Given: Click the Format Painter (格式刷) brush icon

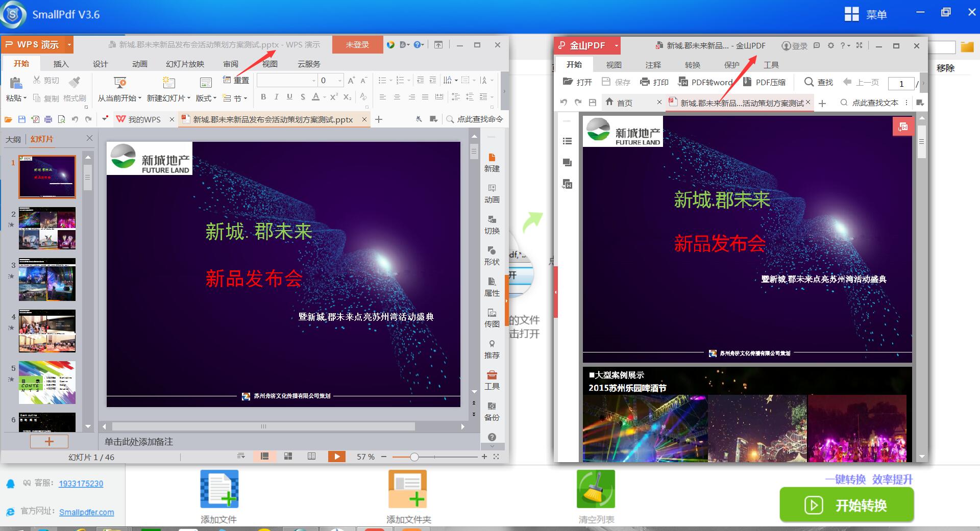Looking at the screenshot, I should (75, 82).
